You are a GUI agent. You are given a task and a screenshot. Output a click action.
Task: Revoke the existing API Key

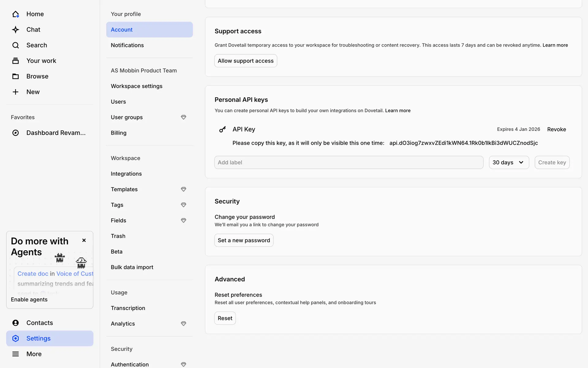click(x=556, y=129)
